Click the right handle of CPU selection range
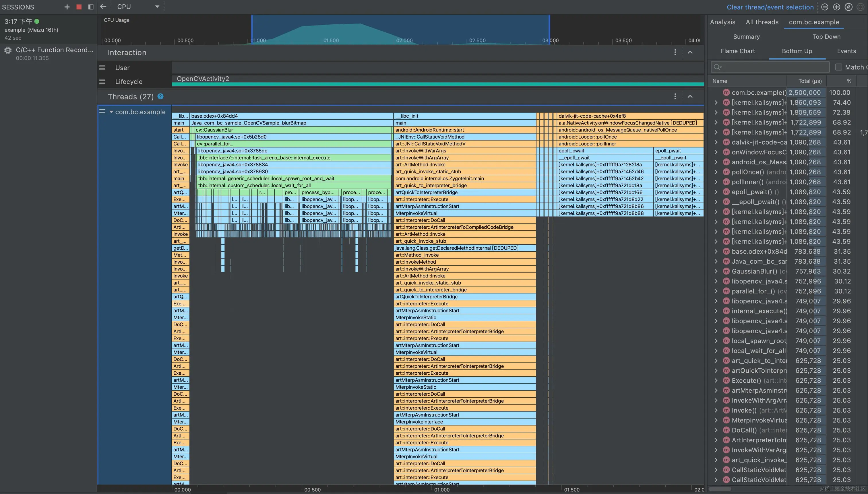Image resolution: width=868 pixels, height=494 pixels. point(549,30)
